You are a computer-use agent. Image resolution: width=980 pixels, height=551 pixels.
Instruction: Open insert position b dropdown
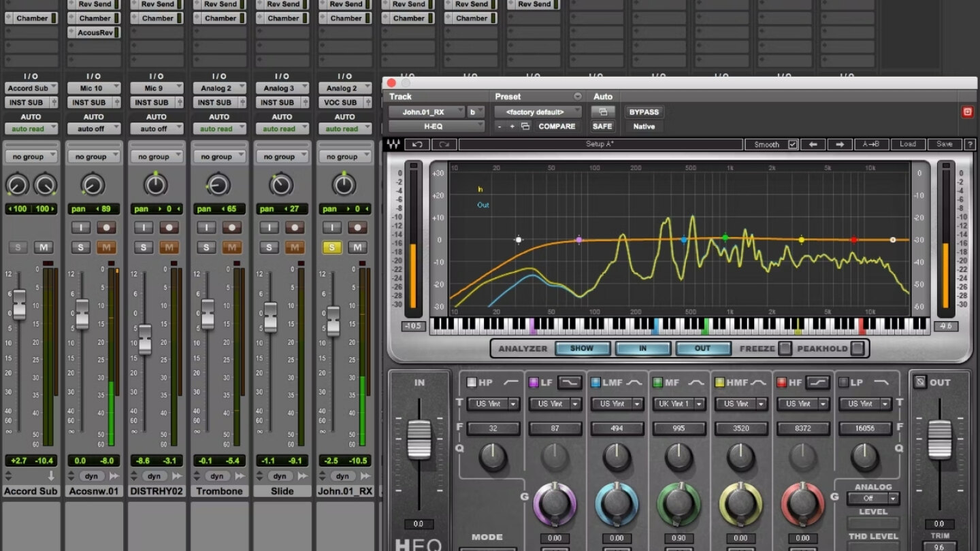pos(476,112)
